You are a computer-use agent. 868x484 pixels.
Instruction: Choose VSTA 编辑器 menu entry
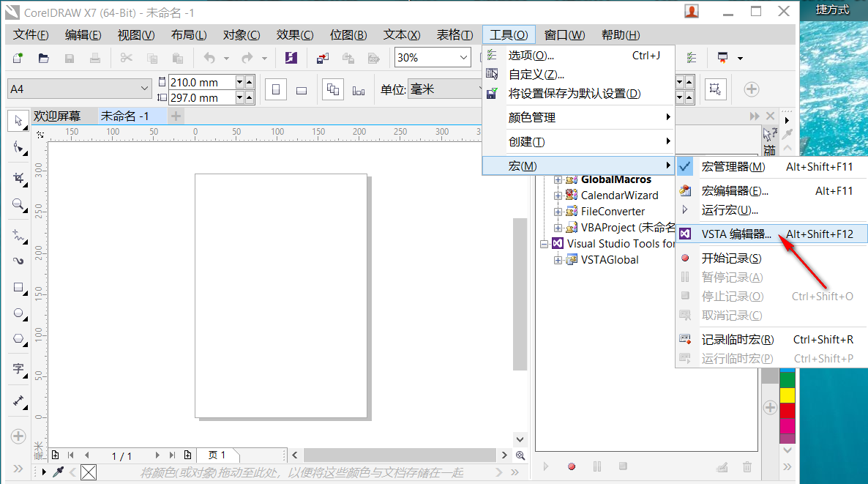pos(771,234)
